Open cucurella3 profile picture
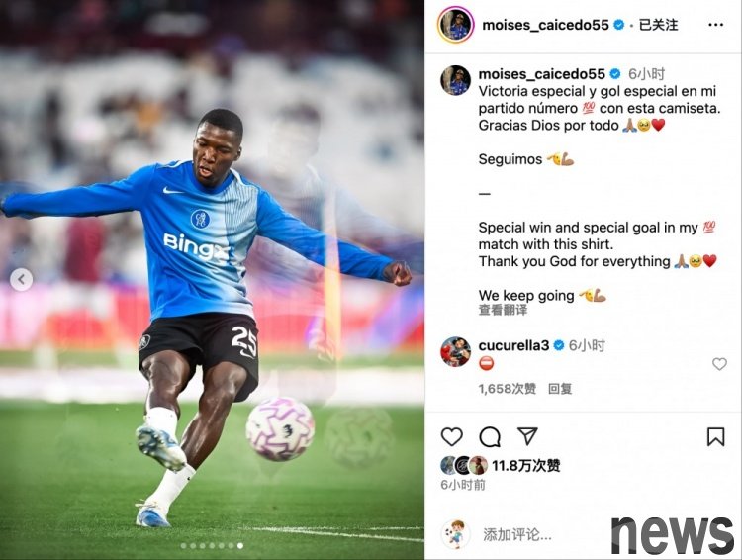 [456, 351]
